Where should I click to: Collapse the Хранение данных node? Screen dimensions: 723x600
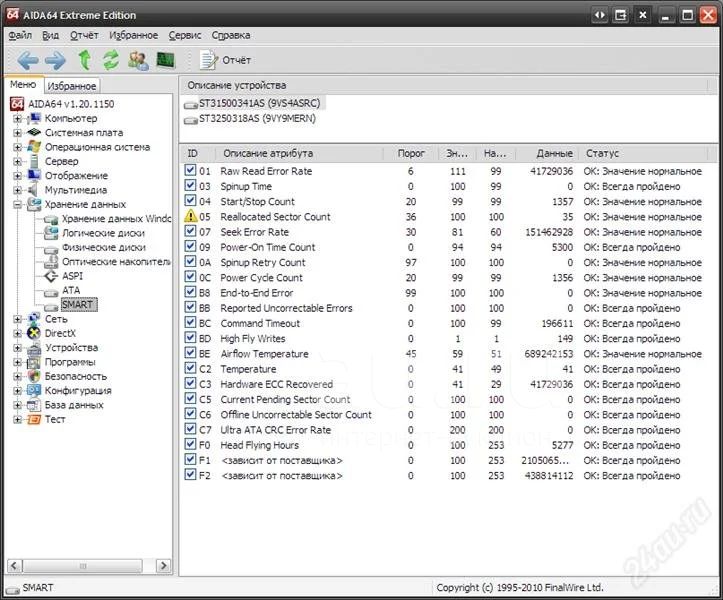point(17,205)
